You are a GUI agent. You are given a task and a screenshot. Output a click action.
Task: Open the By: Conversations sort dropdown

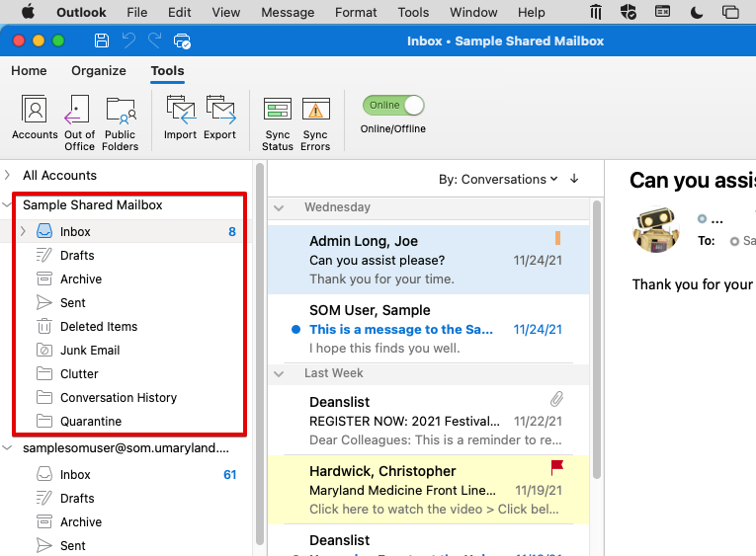498,179
